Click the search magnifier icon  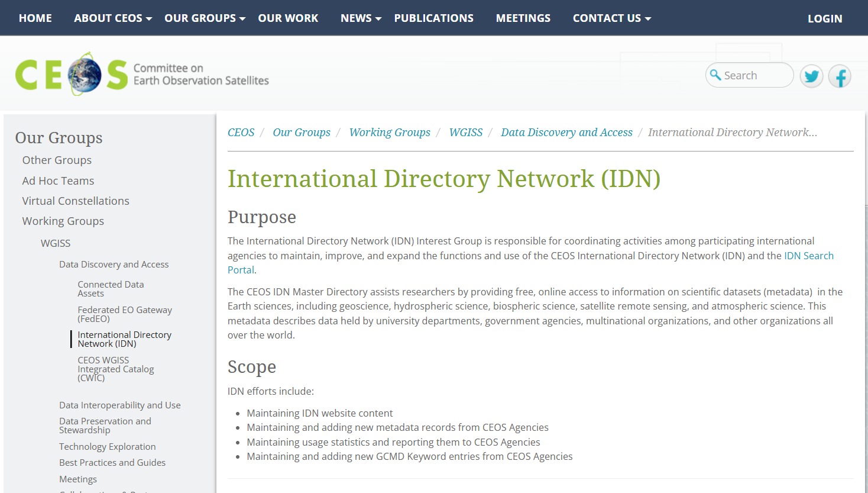(715, 75)
